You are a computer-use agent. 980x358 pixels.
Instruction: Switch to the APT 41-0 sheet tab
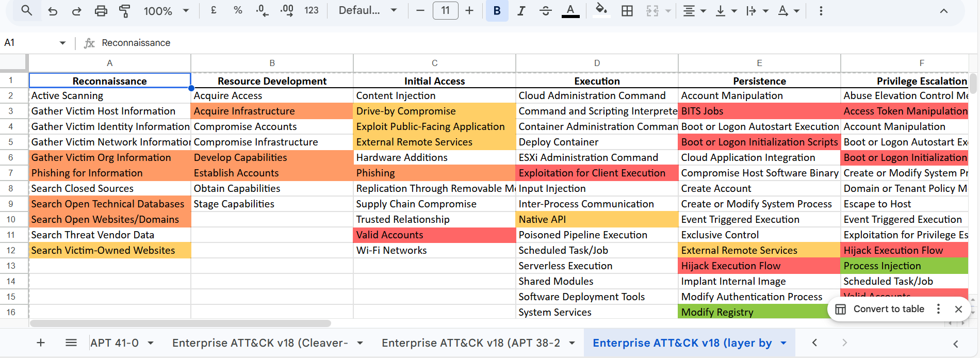(115, 343)
